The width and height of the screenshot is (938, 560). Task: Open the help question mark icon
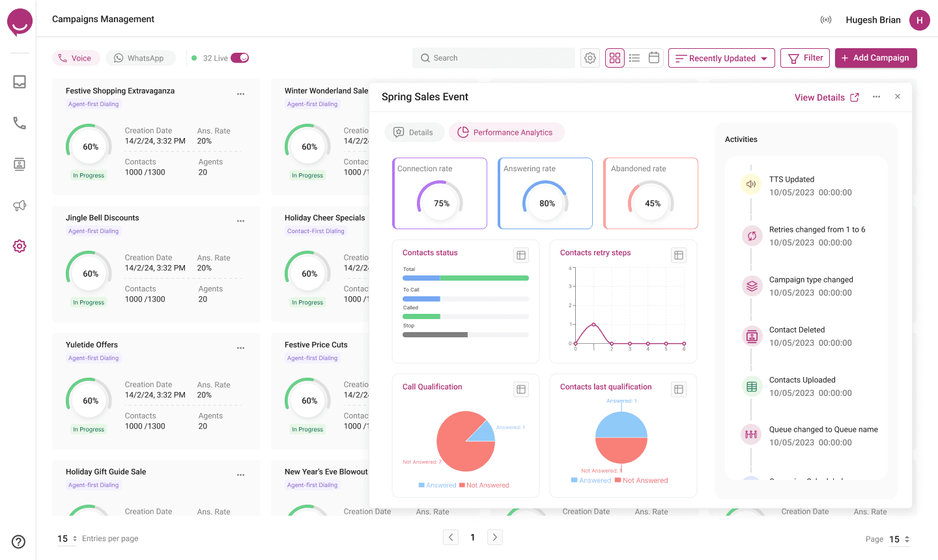pyautogui.click(x=19, y=542)
